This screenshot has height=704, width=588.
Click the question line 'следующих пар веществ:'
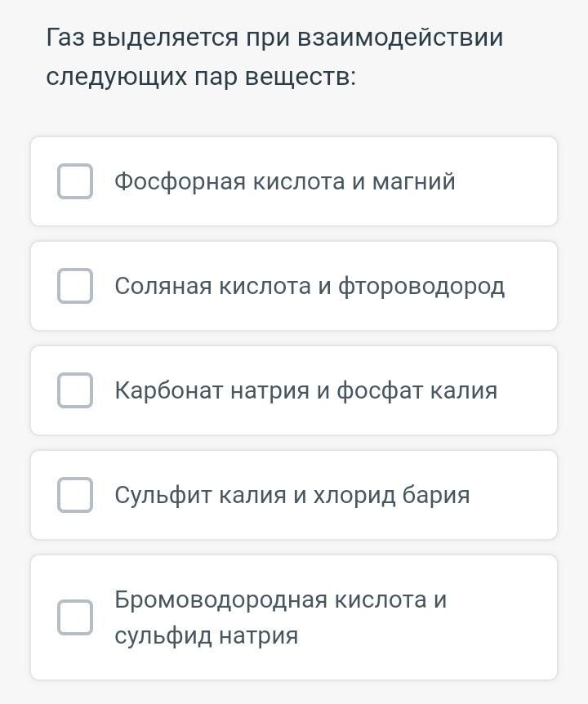(201, 77)
